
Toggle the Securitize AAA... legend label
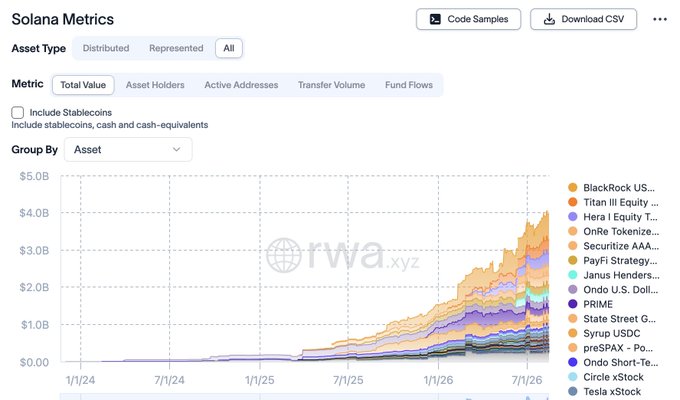click(621, 246)
